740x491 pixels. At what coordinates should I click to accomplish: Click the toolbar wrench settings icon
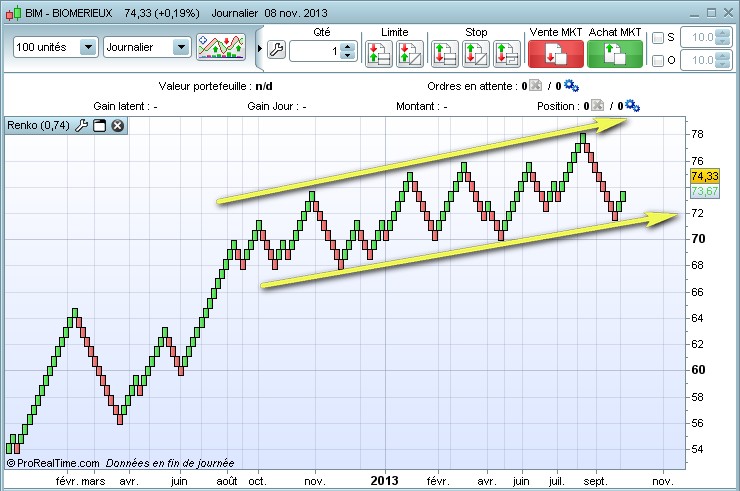[x=277, y=50]
